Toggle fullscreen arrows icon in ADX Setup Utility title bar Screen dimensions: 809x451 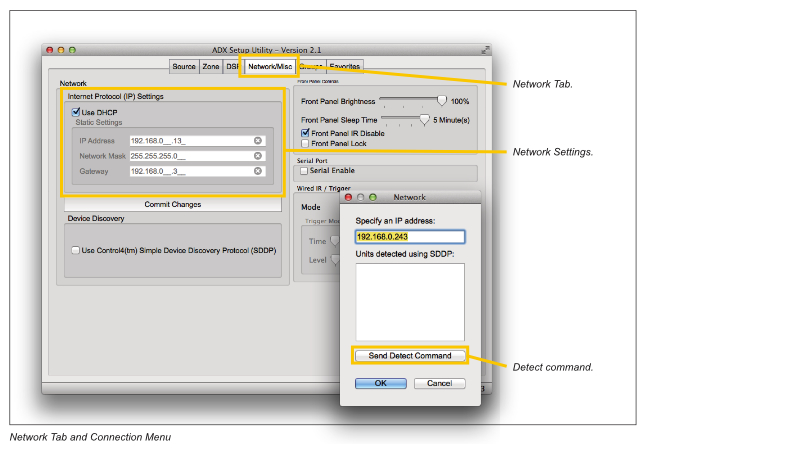click(485, 50)
